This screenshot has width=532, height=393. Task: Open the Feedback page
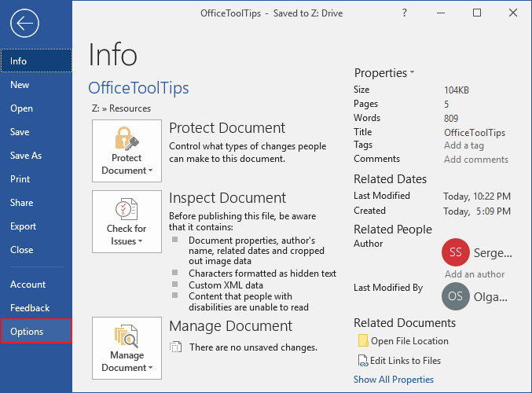[x=36, y=308]
